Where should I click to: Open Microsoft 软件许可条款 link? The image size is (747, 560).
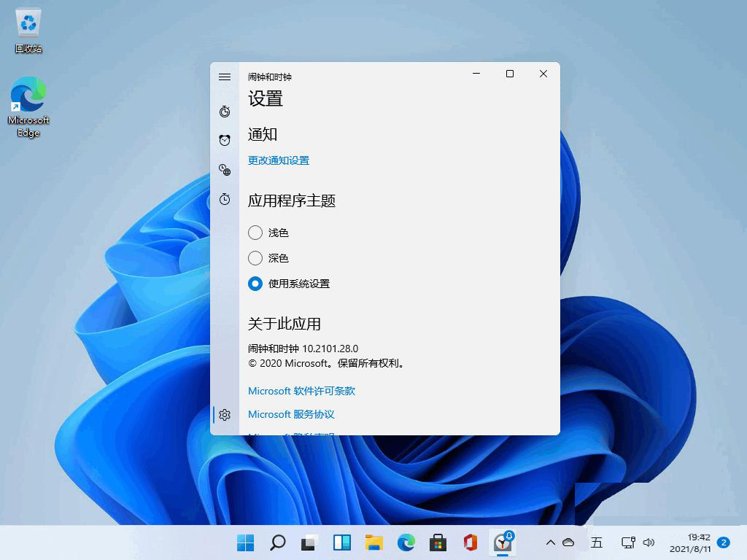[x=301, y=391]
